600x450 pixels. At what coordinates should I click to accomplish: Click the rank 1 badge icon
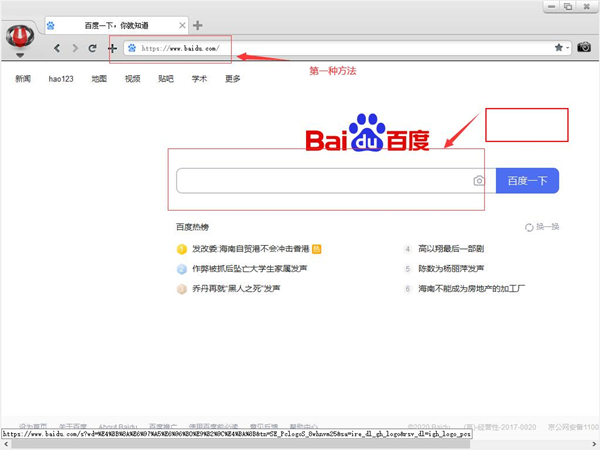click(181, 249)
